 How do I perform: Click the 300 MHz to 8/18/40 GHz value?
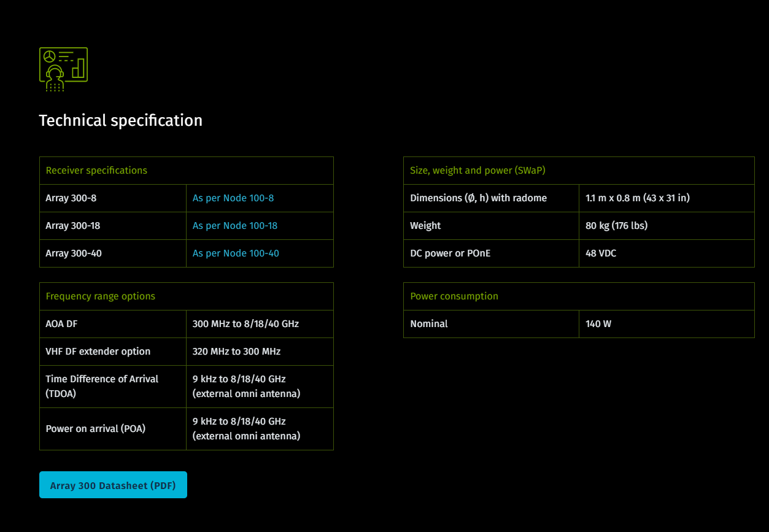245,324
